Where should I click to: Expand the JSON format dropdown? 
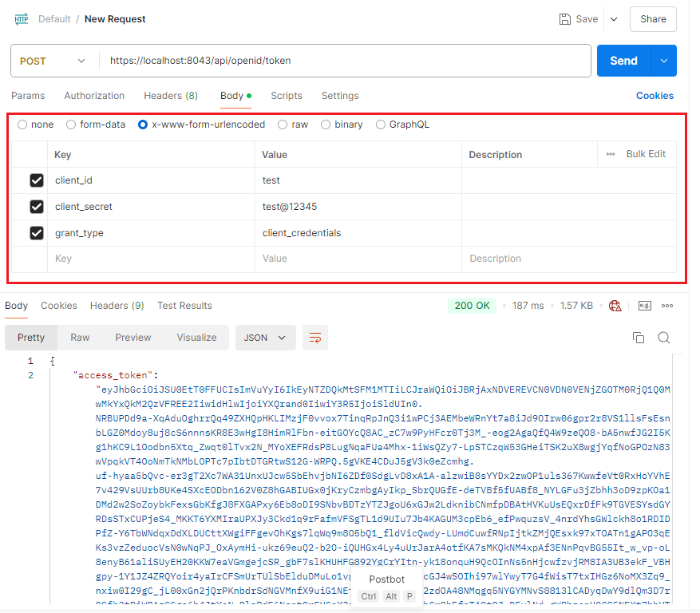click(265, 338)
